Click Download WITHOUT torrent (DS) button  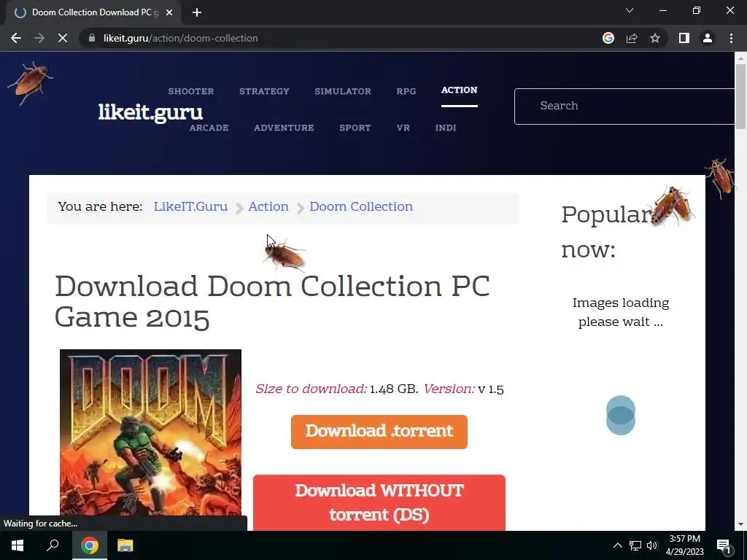coord(379,502)
